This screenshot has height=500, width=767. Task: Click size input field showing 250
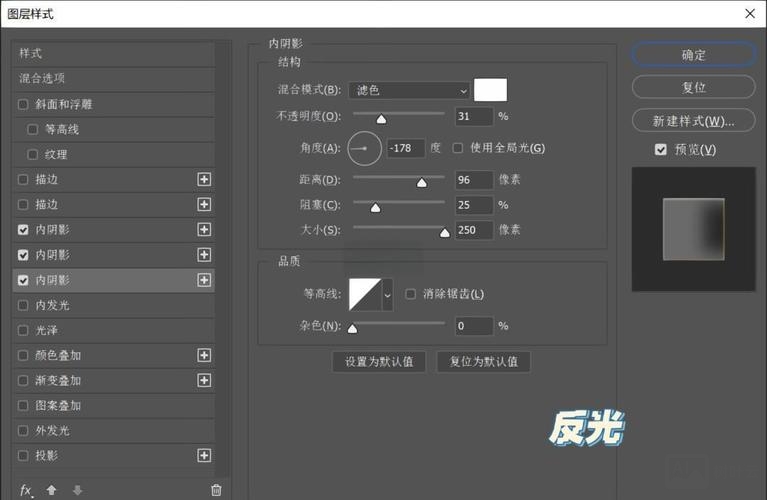(474, 230)
